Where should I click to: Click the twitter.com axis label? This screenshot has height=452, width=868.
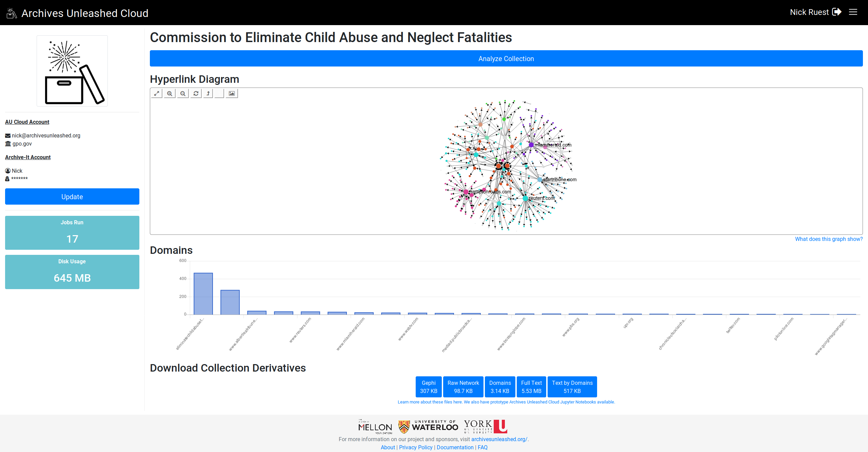point(733,325)
